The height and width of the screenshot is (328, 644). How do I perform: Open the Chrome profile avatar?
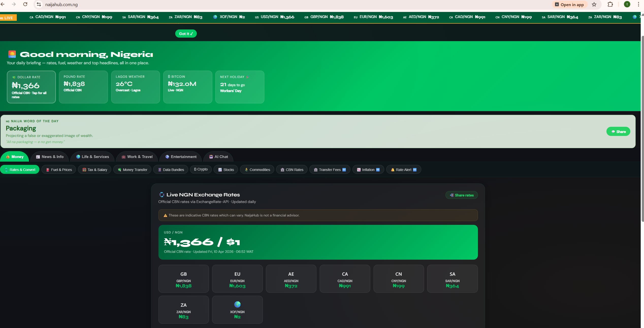[x=627, y=4]
